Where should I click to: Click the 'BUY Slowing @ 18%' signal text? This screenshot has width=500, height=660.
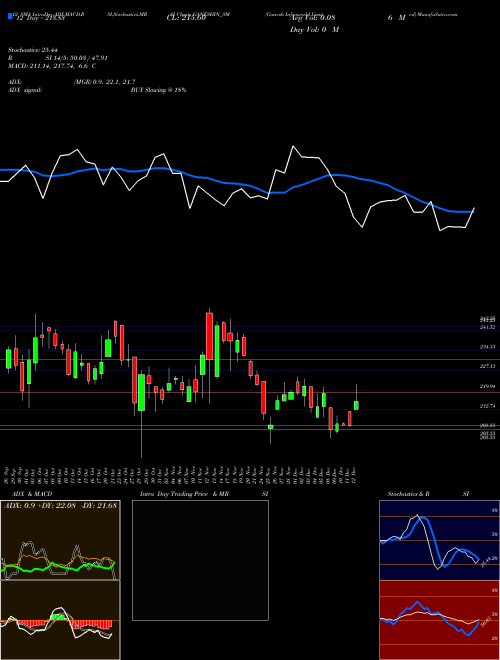pos(158,90)
